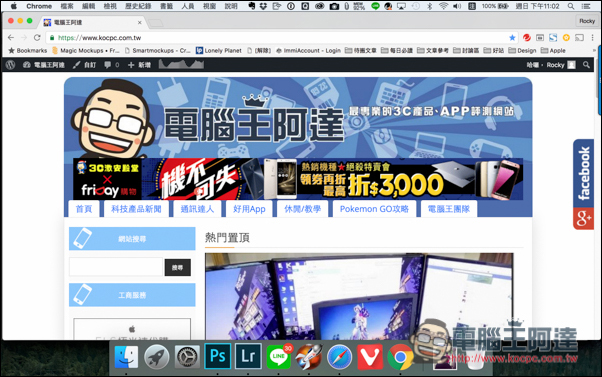Open the facebook side tab
The height and width of the screenshot is (377, 602).
coord(584,174)
